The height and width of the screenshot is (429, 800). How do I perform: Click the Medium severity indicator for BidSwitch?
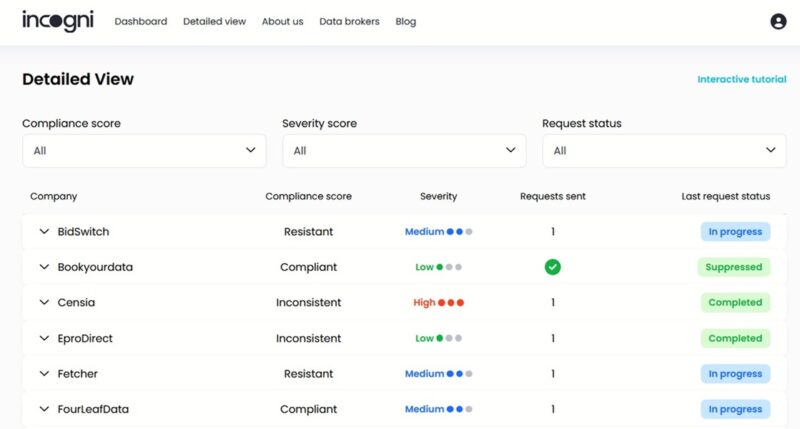click(438, 232)
